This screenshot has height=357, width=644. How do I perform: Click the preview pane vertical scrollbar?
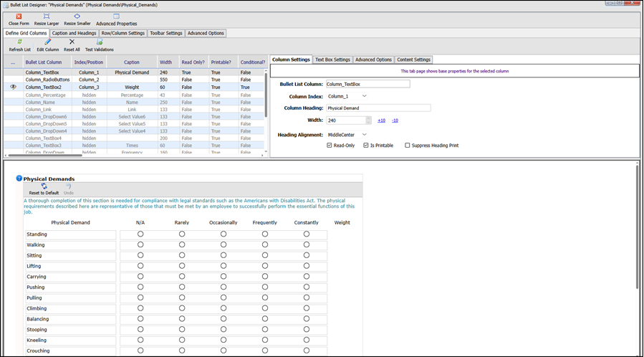(638, 226)
